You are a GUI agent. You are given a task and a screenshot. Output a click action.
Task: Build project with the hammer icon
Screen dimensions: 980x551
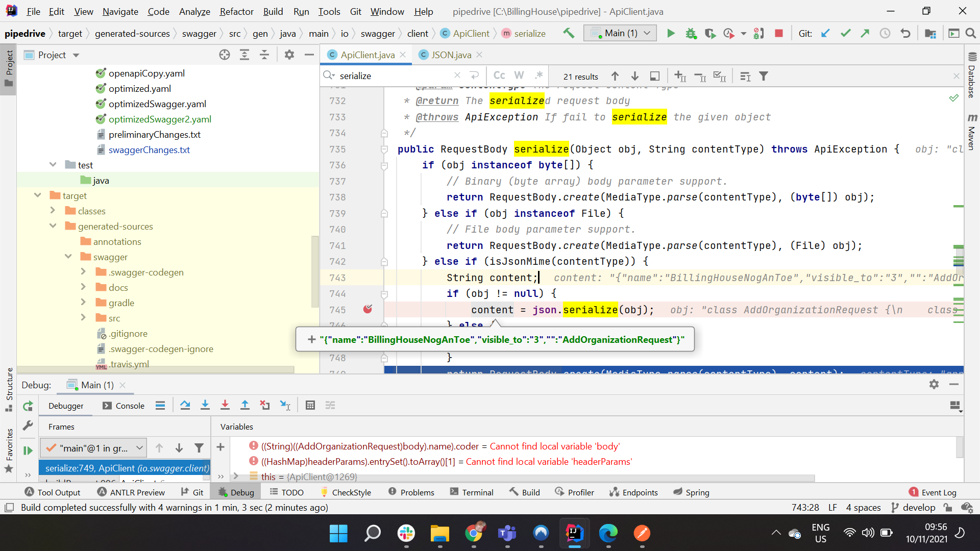(569, 33)
